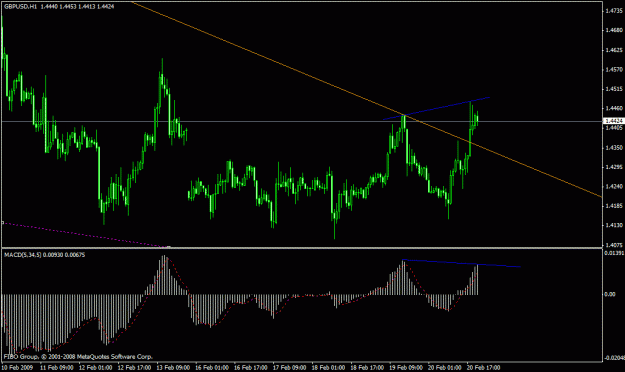Click price axis value 1.4680
Viewport: 625px width, 372px height.
point(613,30)
